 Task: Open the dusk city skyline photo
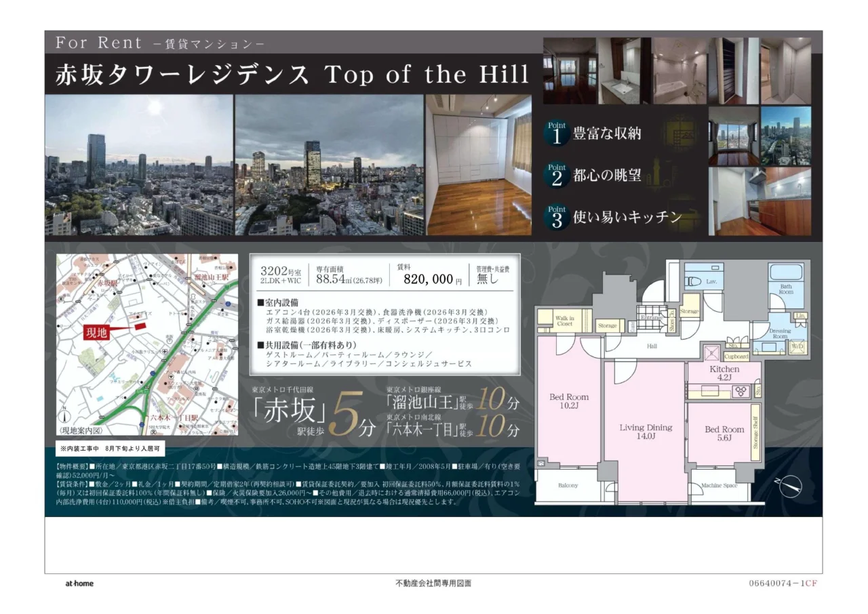click(x=330, y=165)
